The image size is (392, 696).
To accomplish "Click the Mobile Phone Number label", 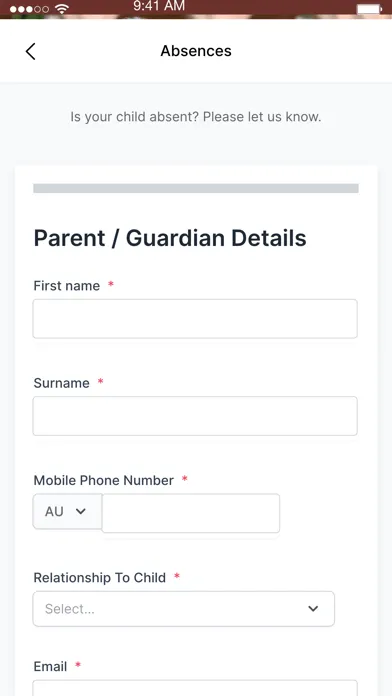I will [103, 480].
